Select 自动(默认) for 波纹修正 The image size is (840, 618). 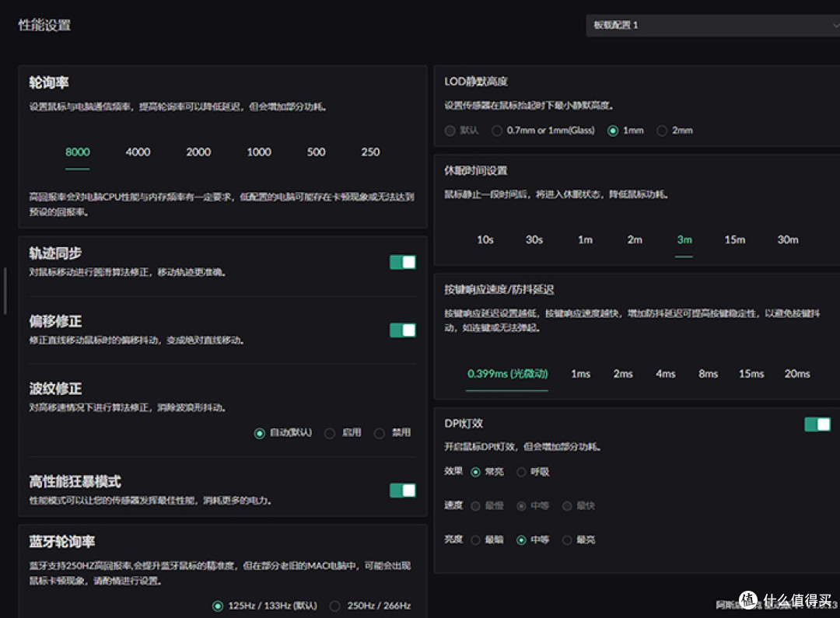(x=259, y=433)
